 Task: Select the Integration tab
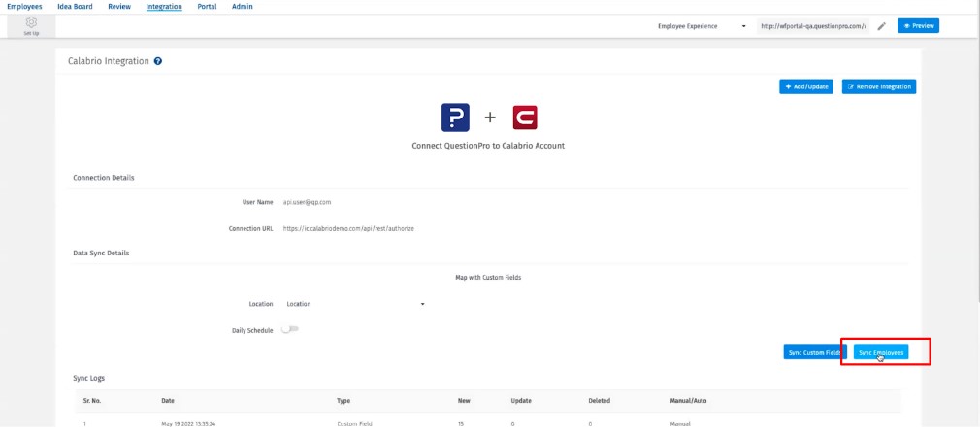point(164,7)
